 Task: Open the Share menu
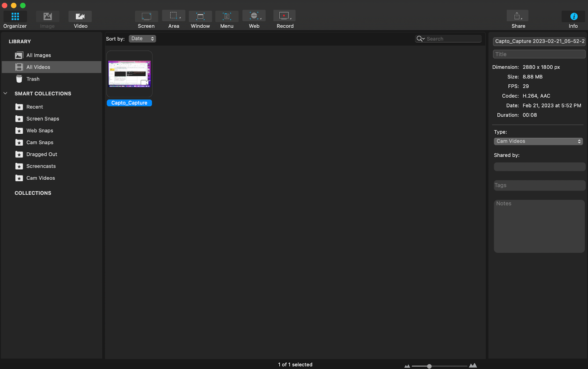tap(517, 17)
